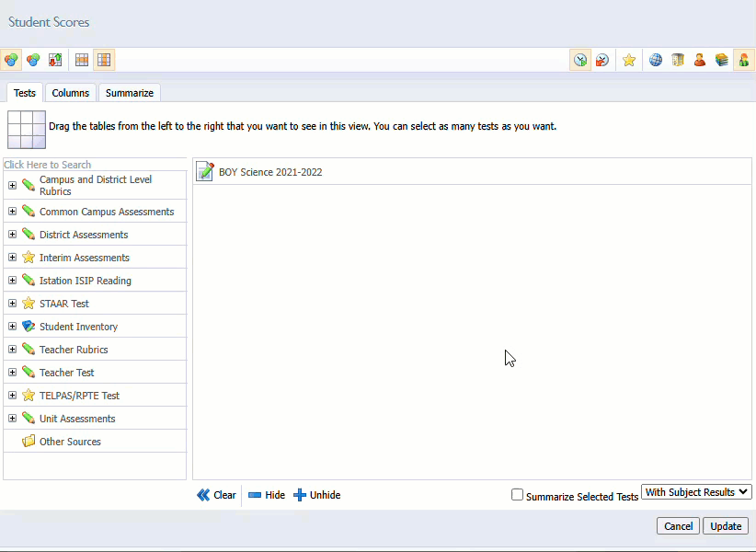
Task: Expand TELPAS/RPTE Test node
Action: (x=13, y=396)
